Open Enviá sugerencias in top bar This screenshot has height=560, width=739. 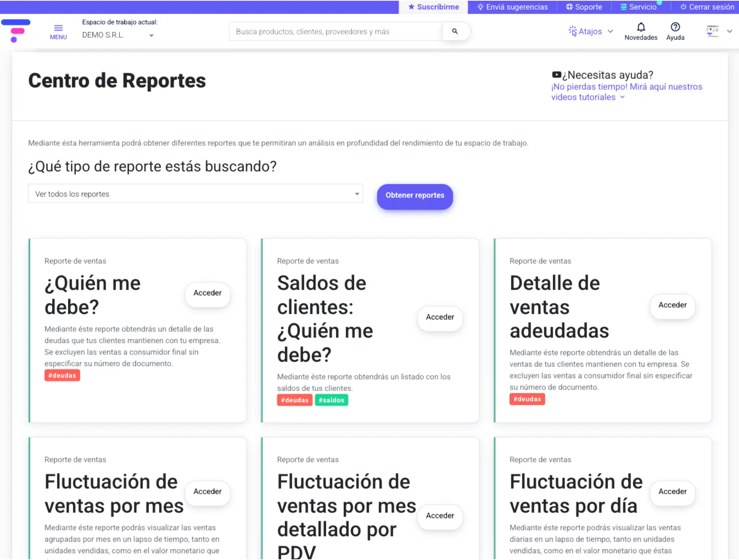(x=512, y=7)
